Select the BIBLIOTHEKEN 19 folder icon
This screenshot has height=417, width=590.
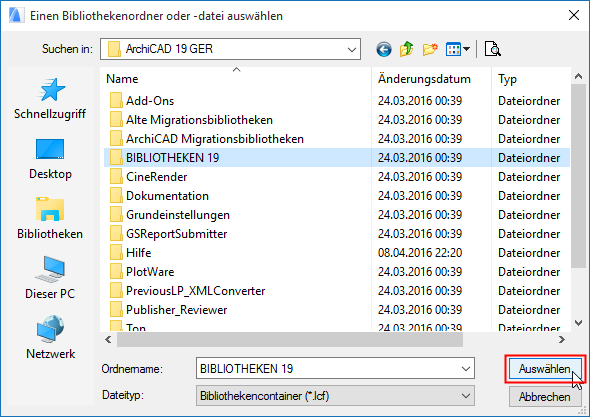click(x=116, y=157)
